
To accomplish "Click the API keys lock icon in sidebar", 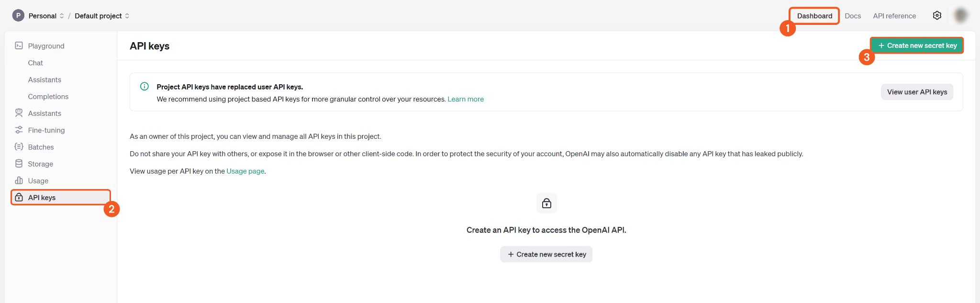I will click(x=19, y=198).
